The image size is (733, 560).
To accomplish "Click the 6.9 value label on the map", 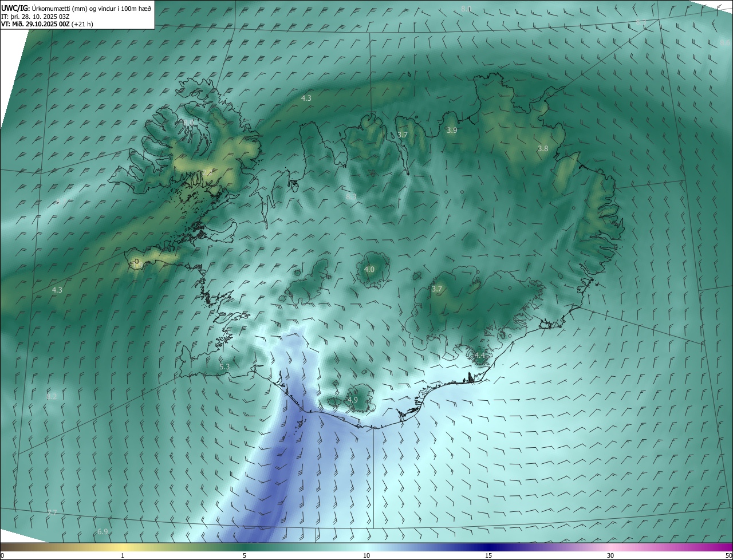I will point(103,532).
